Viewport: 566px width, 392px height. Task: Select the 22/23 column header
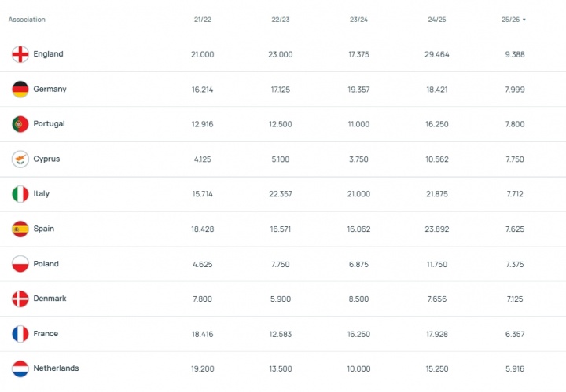280,20
